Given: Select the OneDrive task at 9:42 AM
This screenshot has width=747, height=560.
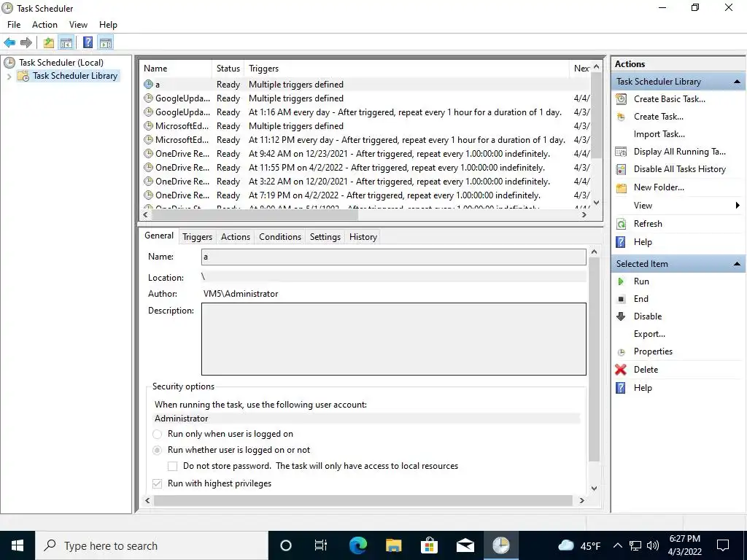Looking at the screenshot, I should click(x=366, y=154).
